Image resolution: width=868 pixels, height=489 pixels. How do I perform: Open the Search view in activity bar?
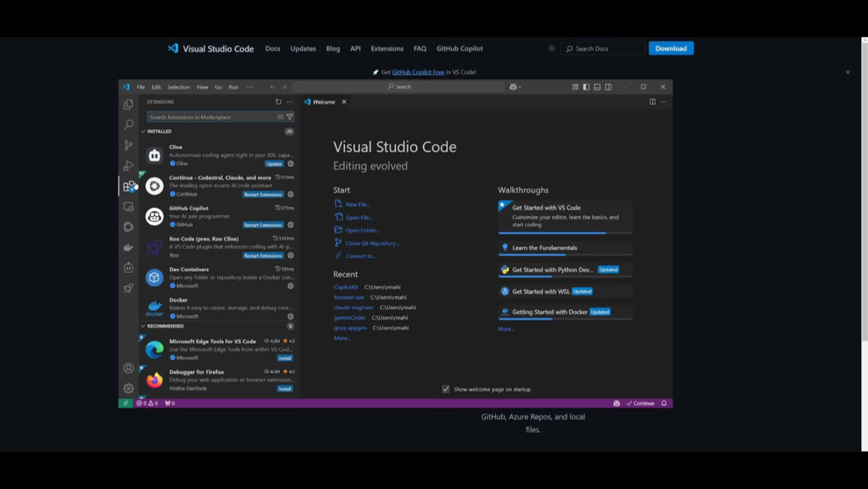point(128,125)
